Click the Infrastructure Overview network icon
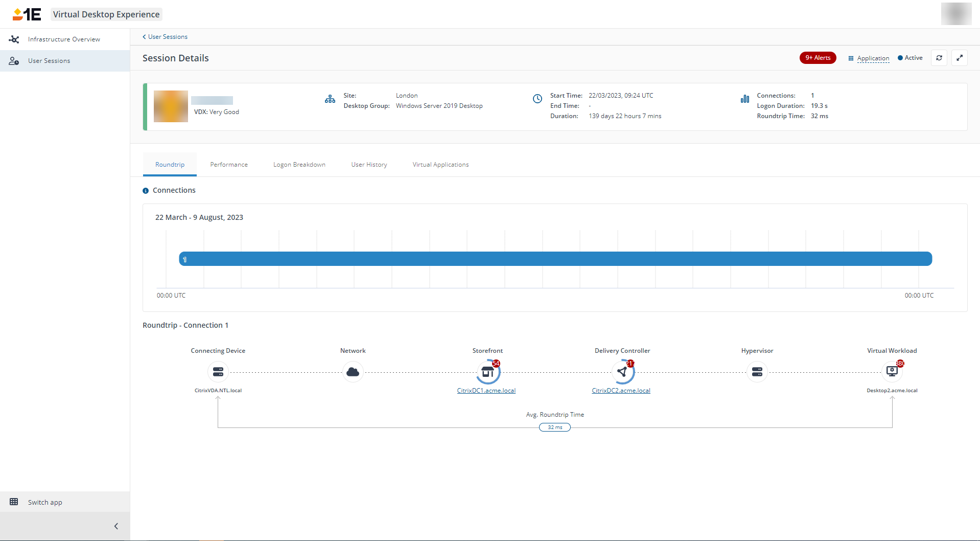Image resolution: width=980 pixels, height=541 pixels. 14,39
